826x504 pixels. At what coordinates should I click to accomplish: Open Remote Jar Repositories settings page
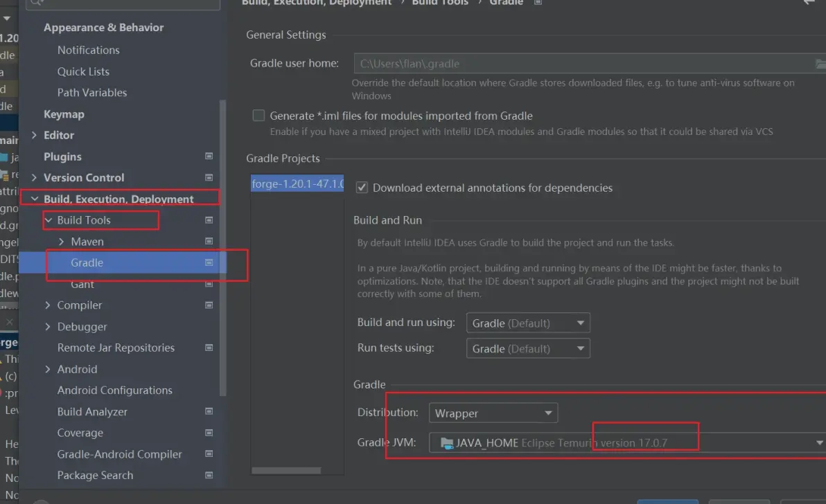coord(116,348)
